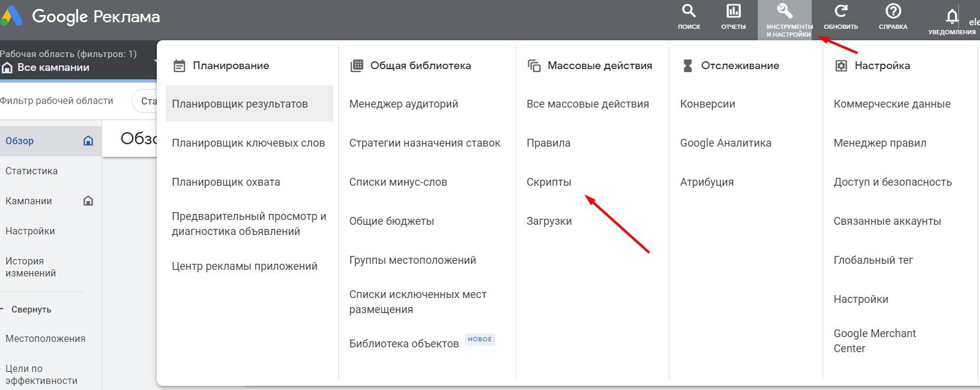This screenshot has height=390, width=980.
Task: Click the house icon beside Все кампании
Action: pos(7,68)
